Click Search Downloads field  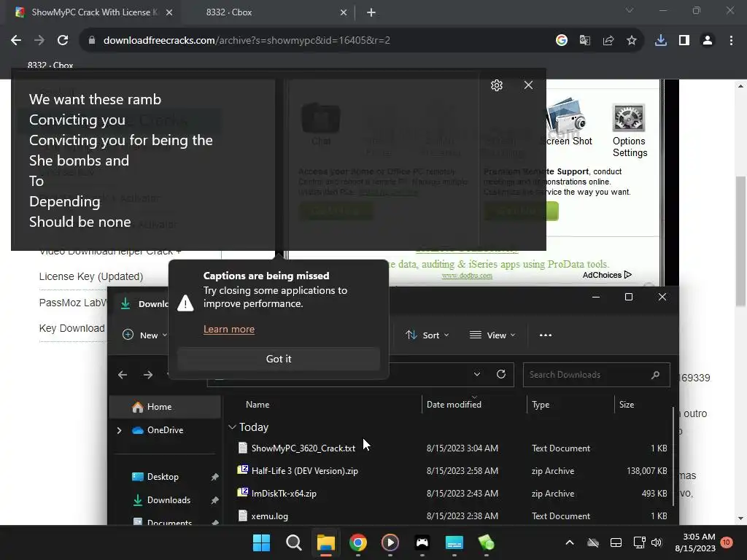coord(596,375)
